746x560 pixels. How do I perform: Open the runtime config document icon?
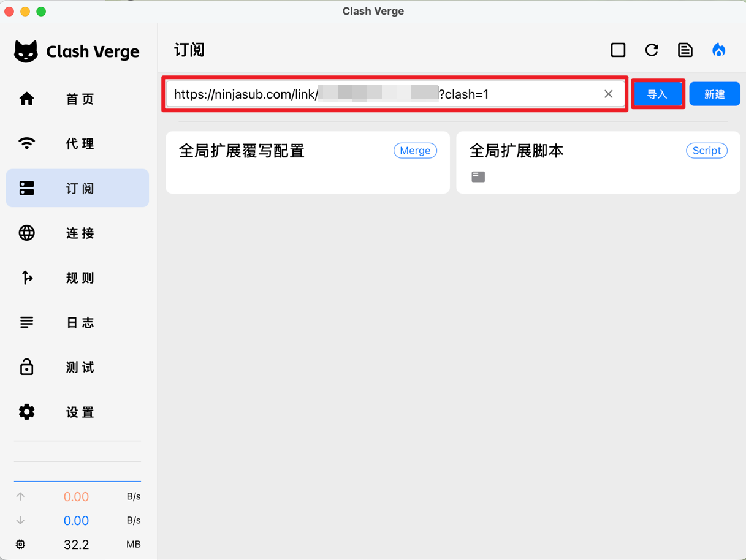point(685,50)
